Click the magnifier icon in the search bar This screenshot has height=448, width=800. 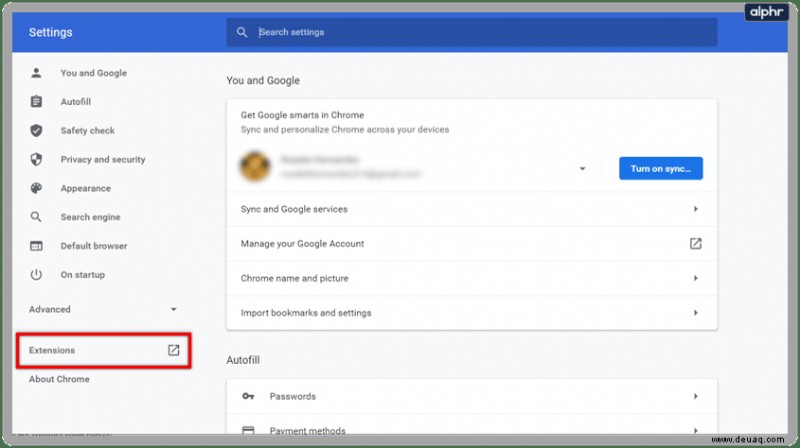(242, 32)
